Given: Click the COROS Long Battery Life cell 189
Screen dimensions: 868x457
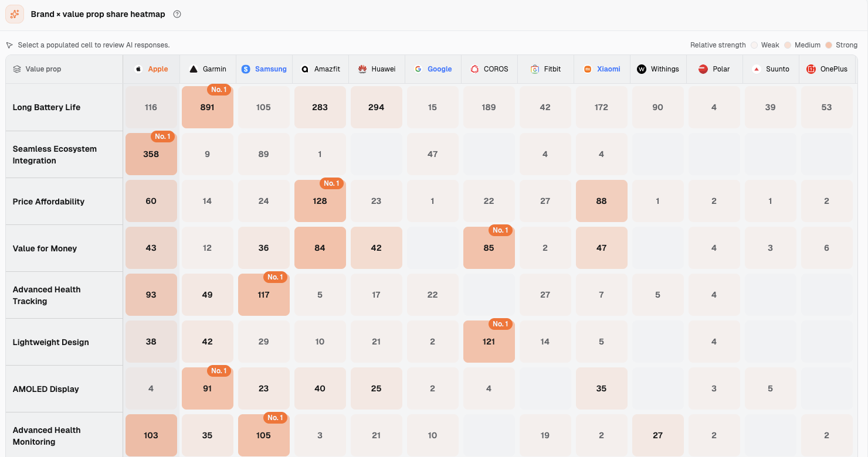Looking at the screenshot, I should (x=489, y=107).
